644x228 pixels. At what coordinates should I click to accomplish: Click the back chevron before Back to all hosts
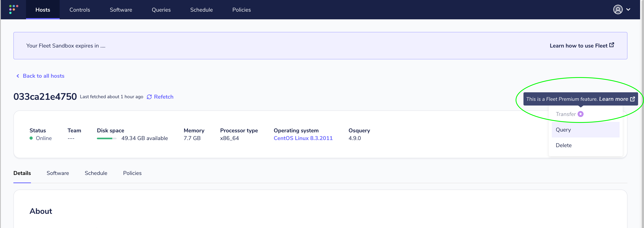(x=18, y=76)
